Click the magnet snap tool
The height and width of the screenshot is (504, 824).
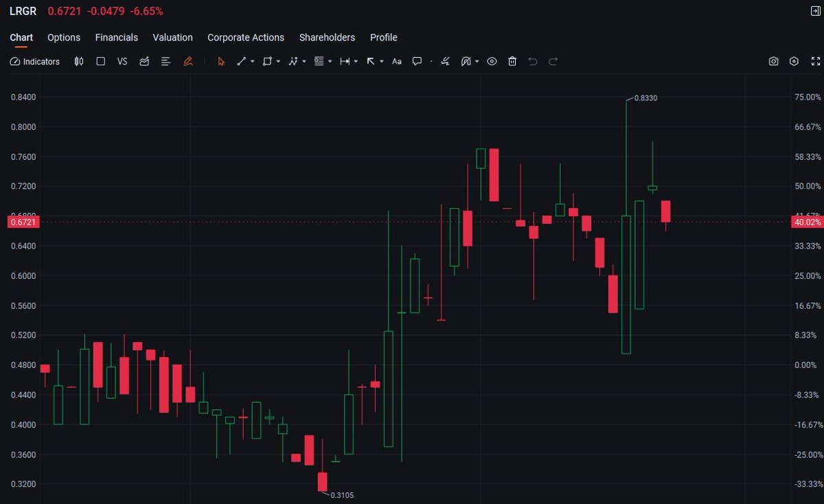(x=466, y=61)
